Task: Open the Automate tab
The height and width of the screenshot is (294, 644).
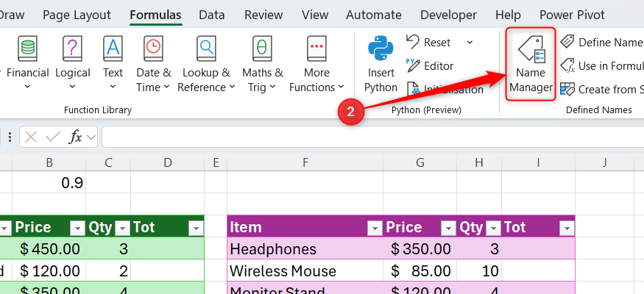Action: tap(374, 15)
